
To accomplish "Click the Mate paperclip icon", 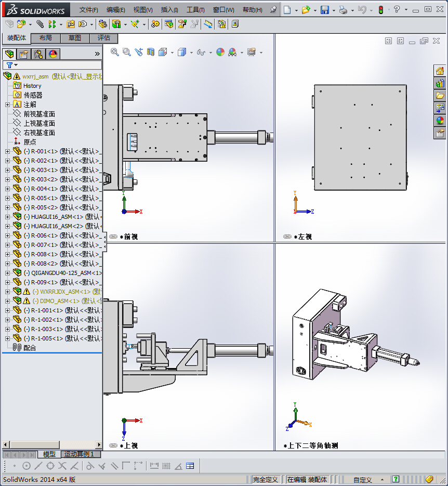I will (x=39, y=24).
